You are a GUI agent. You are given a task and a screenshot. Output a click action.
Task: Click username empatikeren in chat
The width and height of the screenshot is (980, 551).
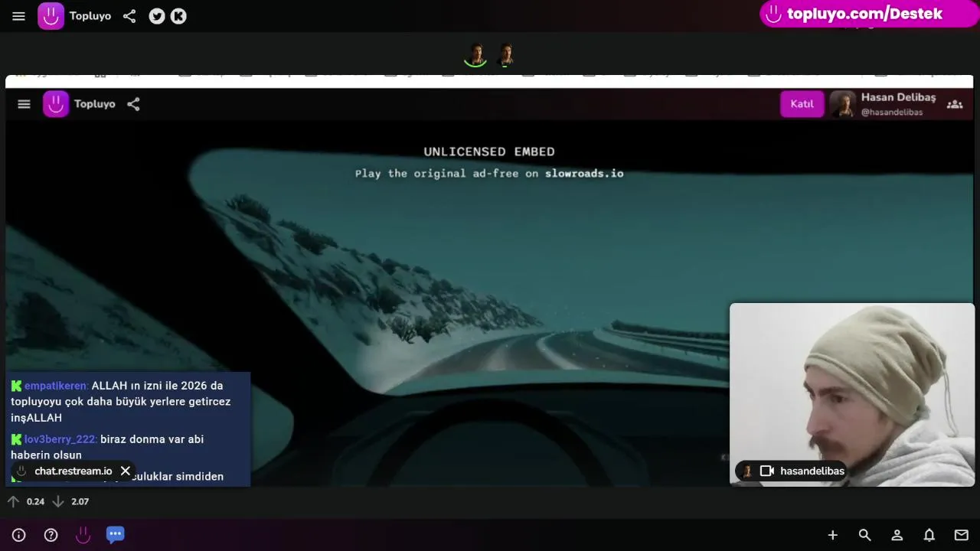point(56,386)
